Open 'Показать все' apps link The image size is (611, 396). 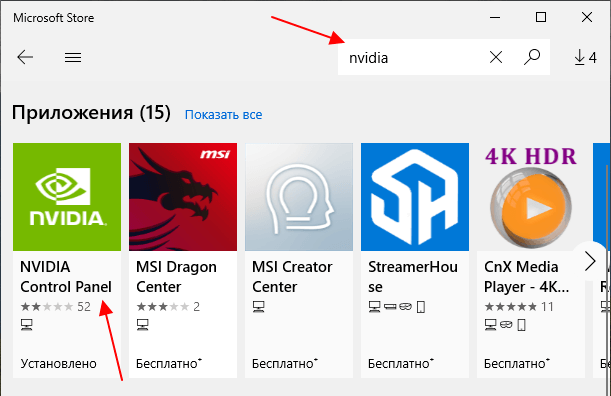coord(223,115)
